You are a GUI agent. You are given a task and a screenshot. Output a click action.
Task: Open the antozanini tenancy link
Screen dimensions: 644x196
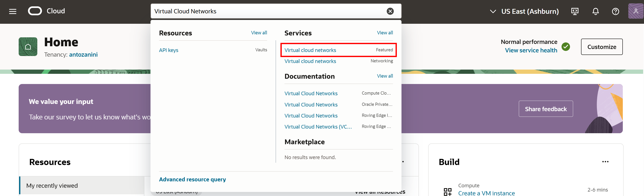point(83,55)
